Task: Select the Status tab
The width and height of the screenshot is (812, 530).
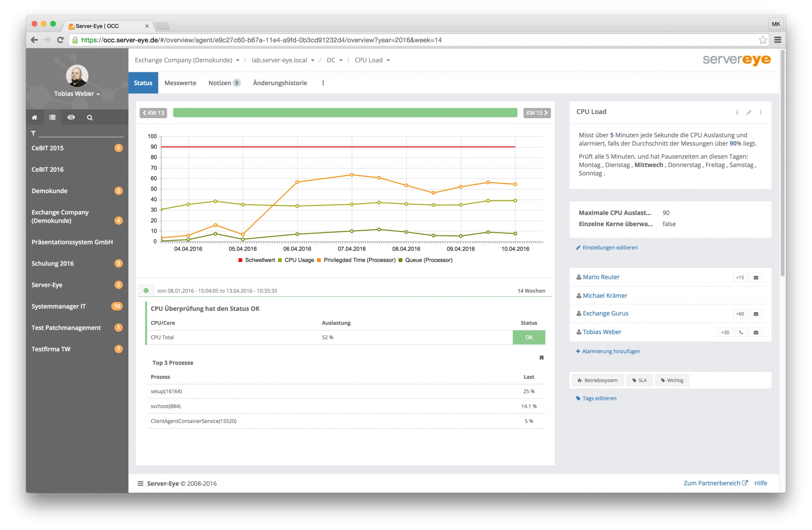Action: [143, 83]
